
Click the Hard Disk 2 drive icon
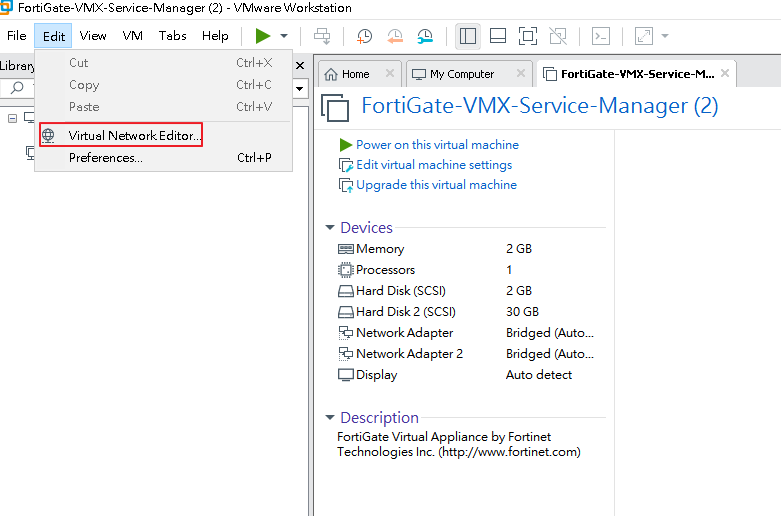[346, 312]
